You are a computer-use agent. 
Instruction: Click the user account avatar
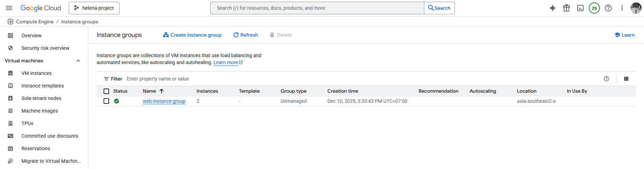(636, 8)
